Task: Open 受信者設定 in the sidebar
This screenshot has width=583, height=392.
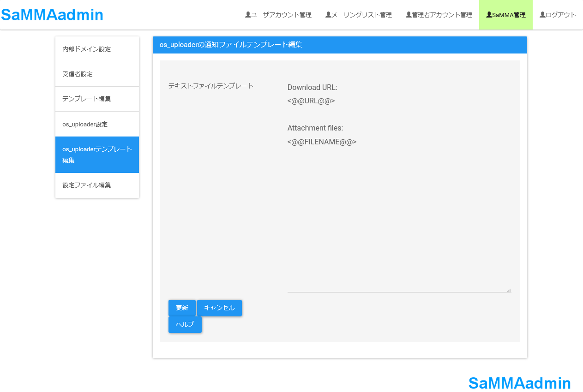Action: 97,74
